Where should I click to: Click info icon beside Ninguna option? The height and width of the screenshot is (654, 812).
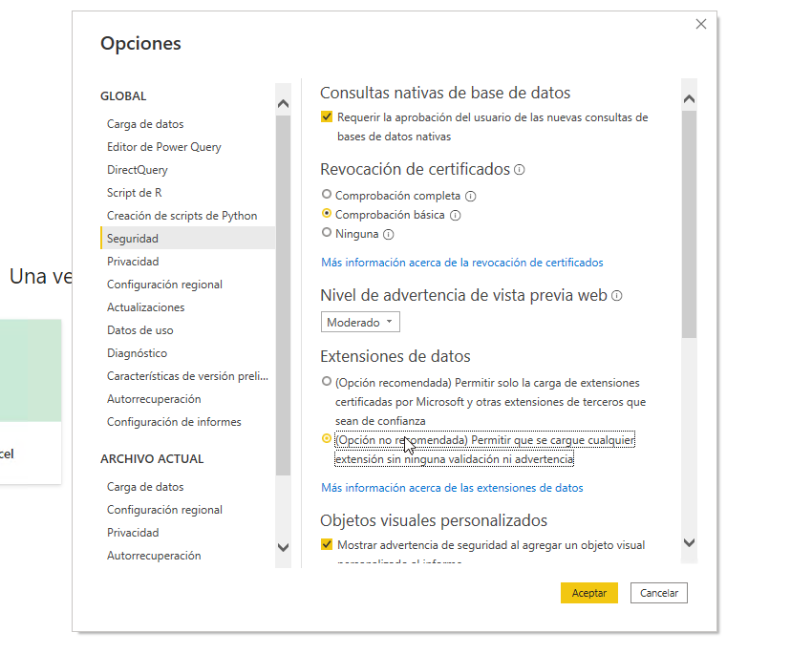[x=389, y=234]
